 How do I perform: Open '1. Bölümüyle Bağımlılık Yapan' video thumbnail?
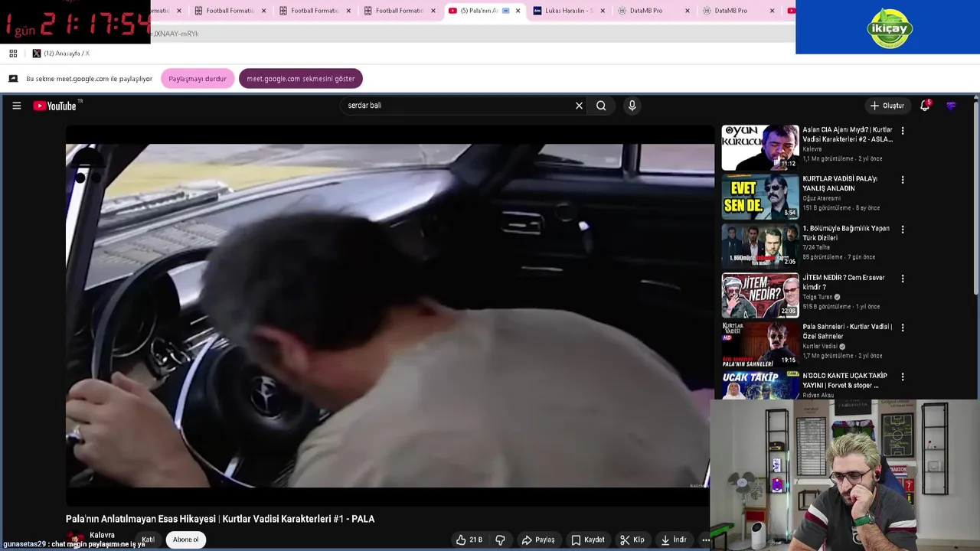coord(759,246)
